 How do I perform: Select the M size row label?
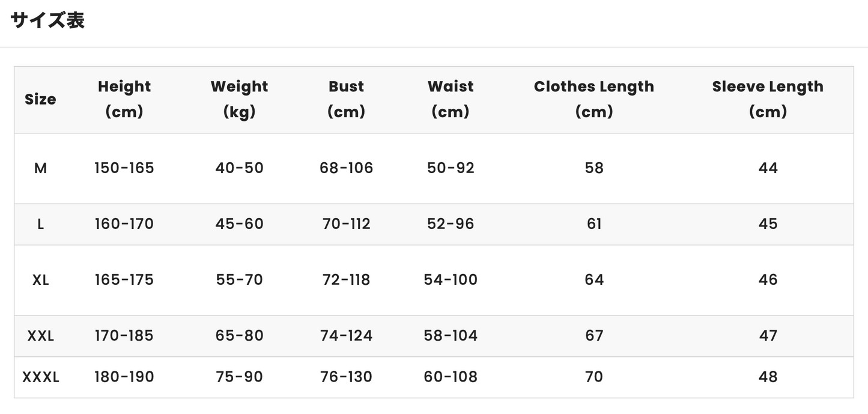(x=40, y=168)
